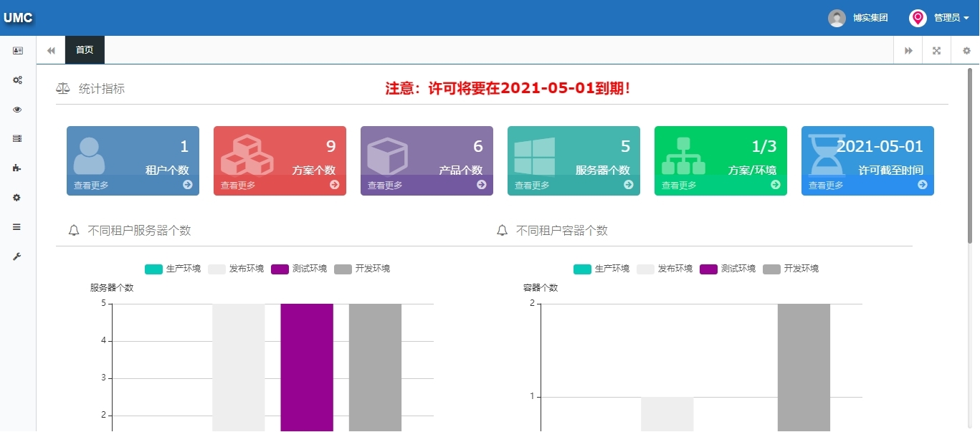Open the server sidebar icon
Image resolution: width=980 pixels, height=432 pixels.
coord(18,138)
